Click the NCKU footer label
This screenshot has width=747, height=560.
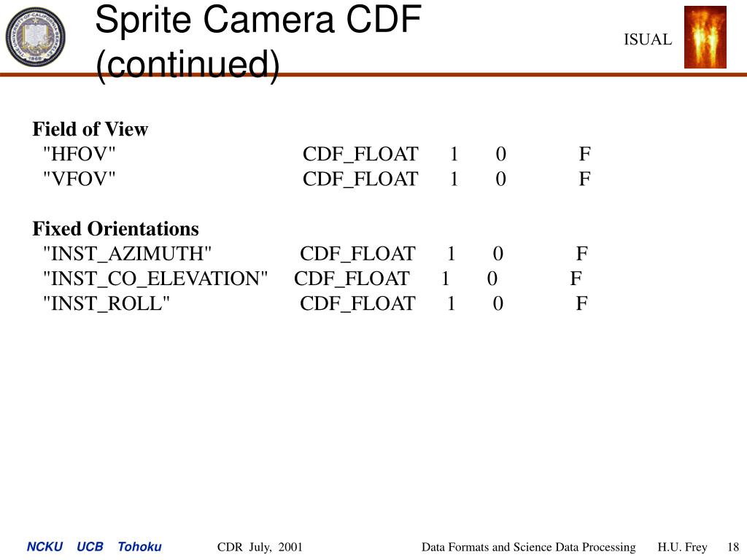[44, 547]
